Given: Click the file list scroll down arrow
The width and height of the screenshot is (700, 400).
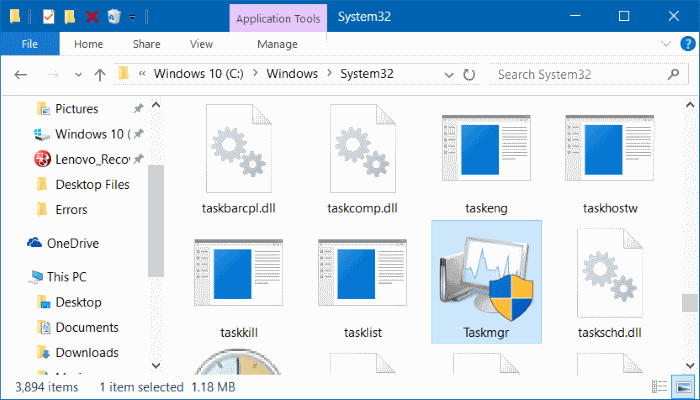Looking at the screenshot, I should pyautogui.click(x=689, y=365).
